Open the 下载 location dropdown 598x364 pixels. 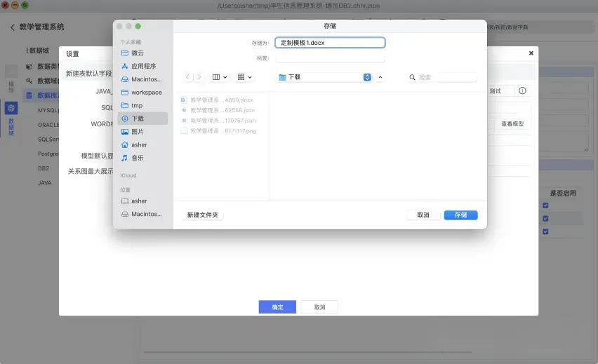(367, 77)
